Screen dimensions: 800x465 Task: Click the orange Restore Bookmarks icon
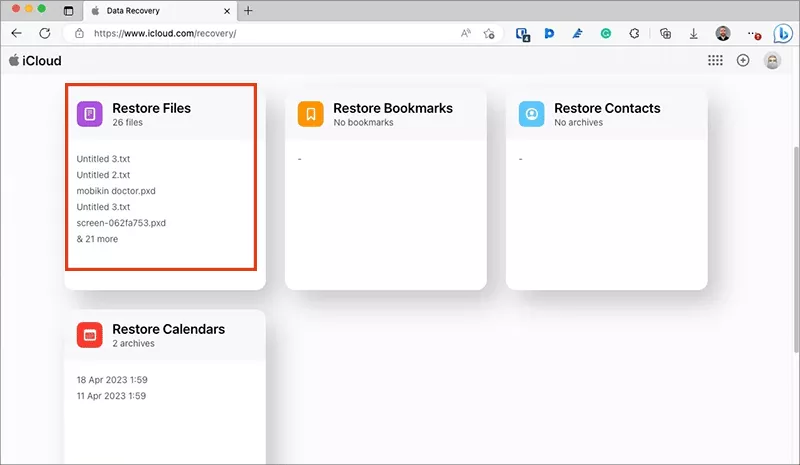tap(311, 113)
